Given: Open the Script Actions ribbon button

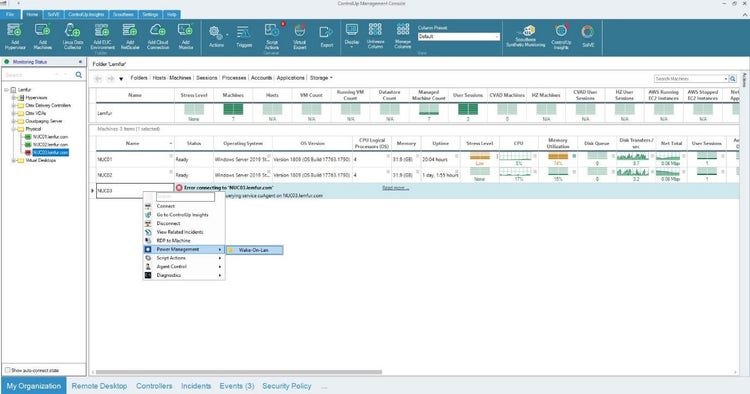Looking at the screenshot, I should point(272,36).
